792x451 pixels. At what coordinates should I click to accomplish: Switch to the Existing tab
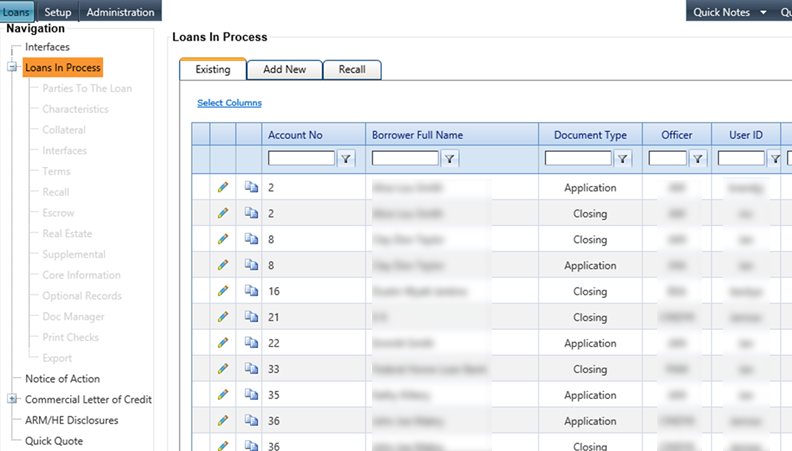tap(213, 69)
